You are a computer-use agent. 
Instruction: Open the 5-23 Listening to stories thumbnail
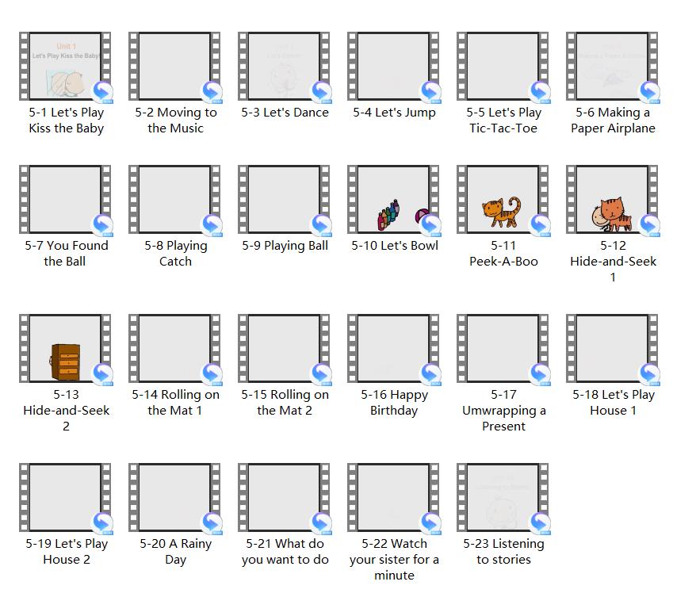tap(503, 499)
